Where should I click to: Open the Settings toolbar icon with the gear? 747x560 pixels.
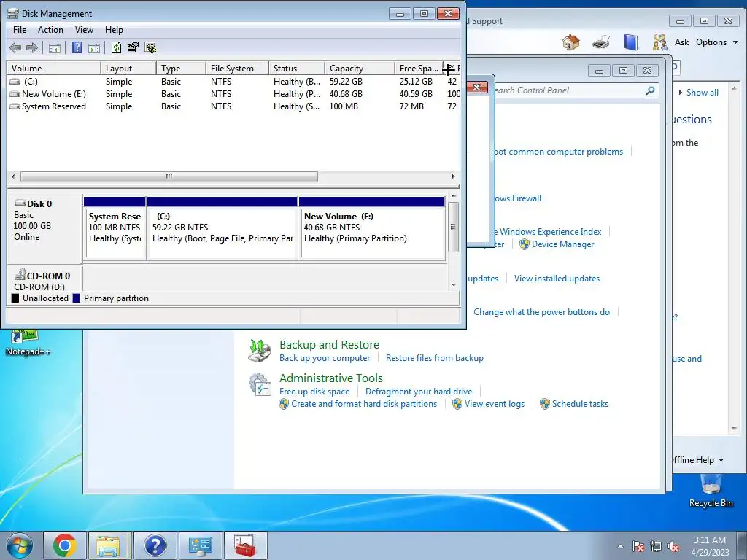tap(150, 47)
